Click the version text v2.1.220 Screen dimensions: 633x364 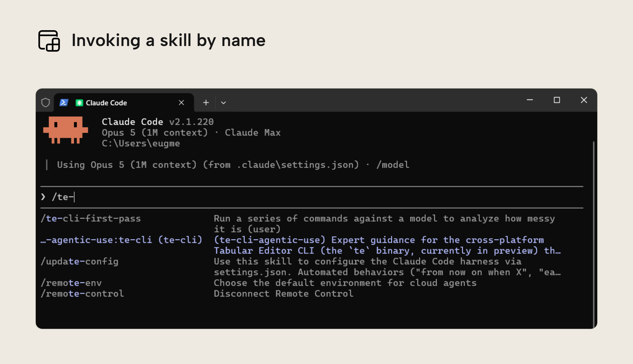(x=191, y=122)
